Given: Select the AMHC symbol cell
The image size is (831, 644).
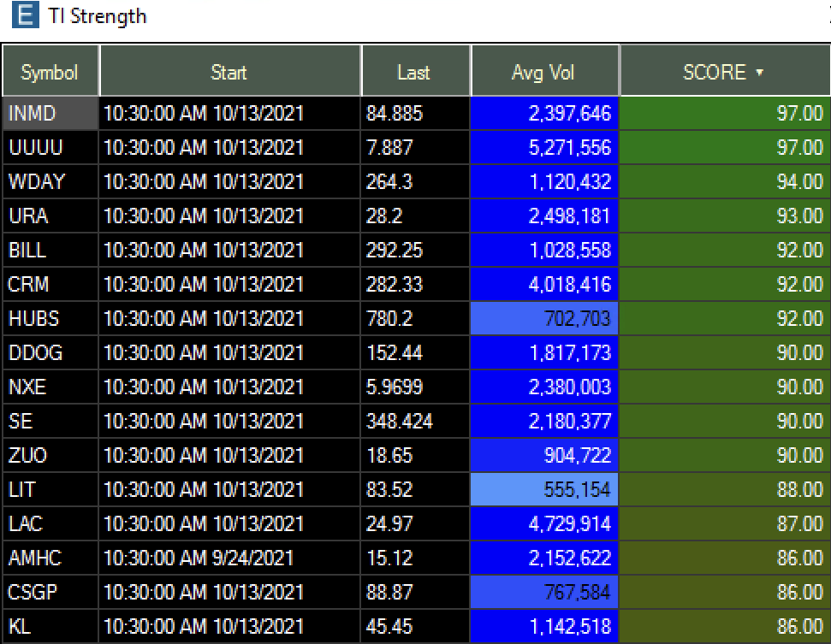Looking at the screenshot, I should (x=50, y=558).
